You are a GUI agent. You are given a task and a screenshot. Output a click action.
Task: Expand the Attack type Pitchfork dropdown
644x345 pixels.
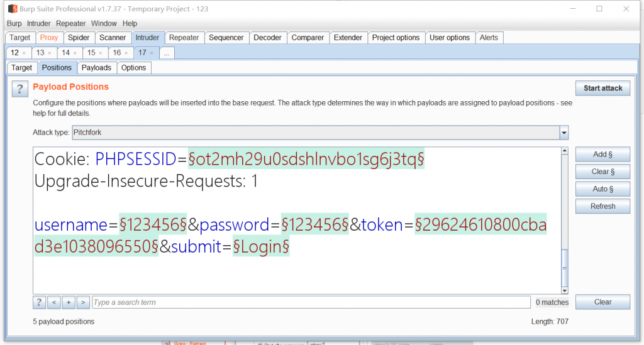tap(563, 133)
